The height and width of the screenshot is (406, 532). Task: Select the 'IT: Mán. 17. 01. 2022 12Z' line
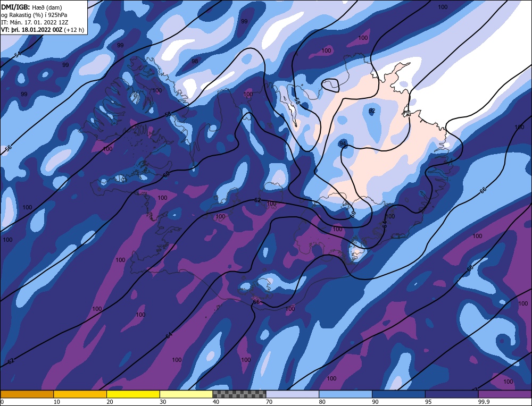tap(35, 22)
